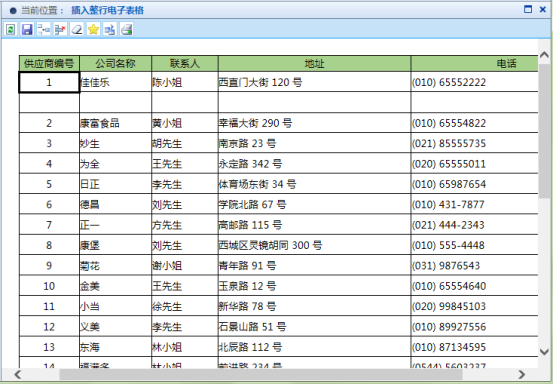This screenshot has width=553, height=384.
Task: Click the horizontal scrollbar left arrow
Action: (18, 374)
